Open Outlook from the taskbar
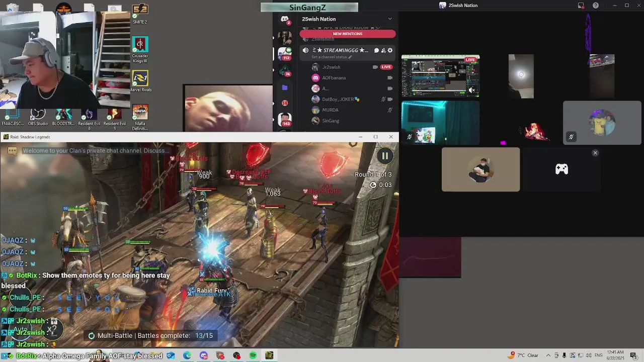The image size is (644, 362). pyautogui.click(x=171, y=355)
